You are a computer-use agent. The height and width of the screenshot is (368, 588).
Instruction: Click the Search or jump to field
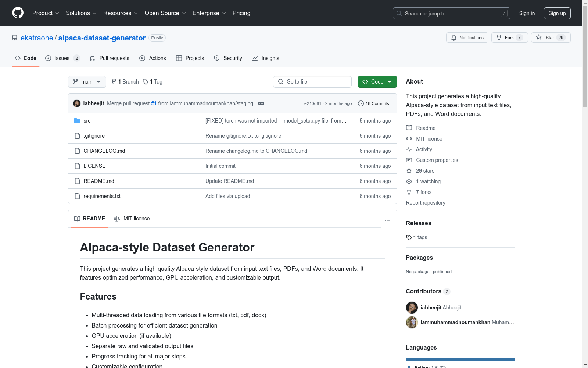click(452, 13)
